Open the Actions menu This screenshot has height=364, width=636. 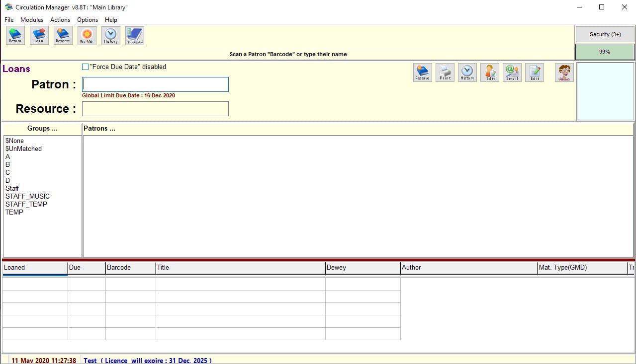(60, 20)
